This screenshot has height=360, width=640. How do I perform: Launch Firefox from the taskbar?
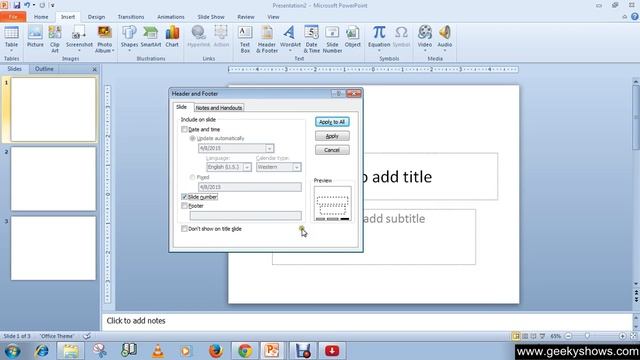pyautogui.click(x=216, y=351)
